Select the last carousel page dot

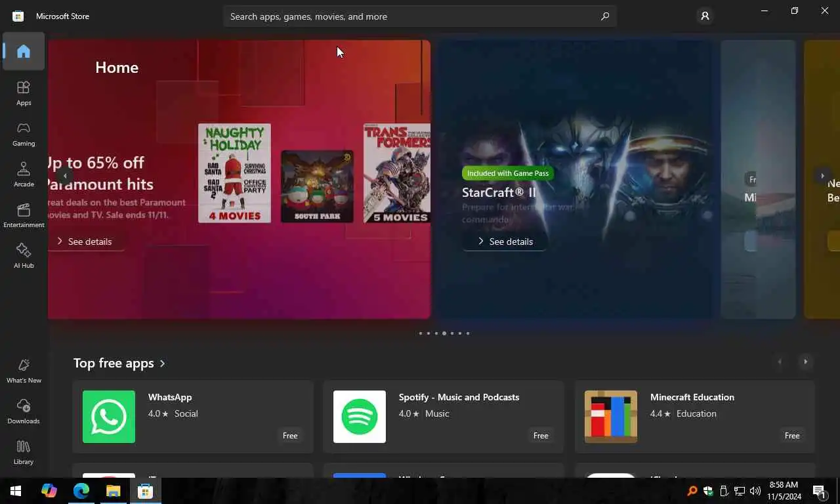click(x=468, y=333)
